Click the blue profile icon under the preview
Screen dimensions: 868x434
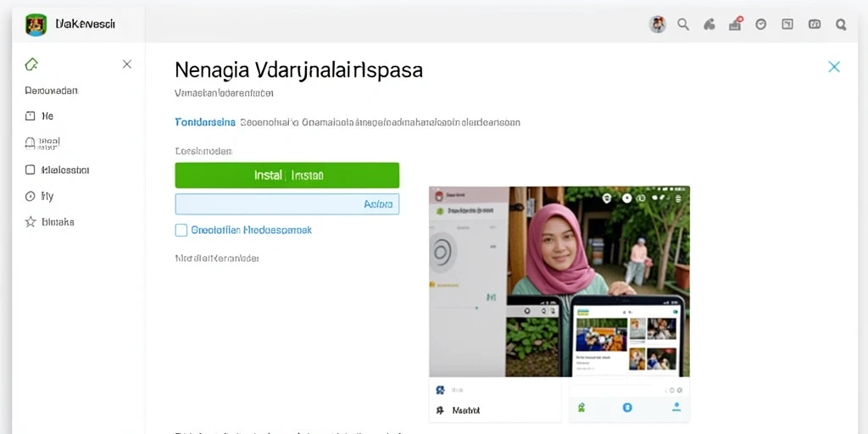676,408
